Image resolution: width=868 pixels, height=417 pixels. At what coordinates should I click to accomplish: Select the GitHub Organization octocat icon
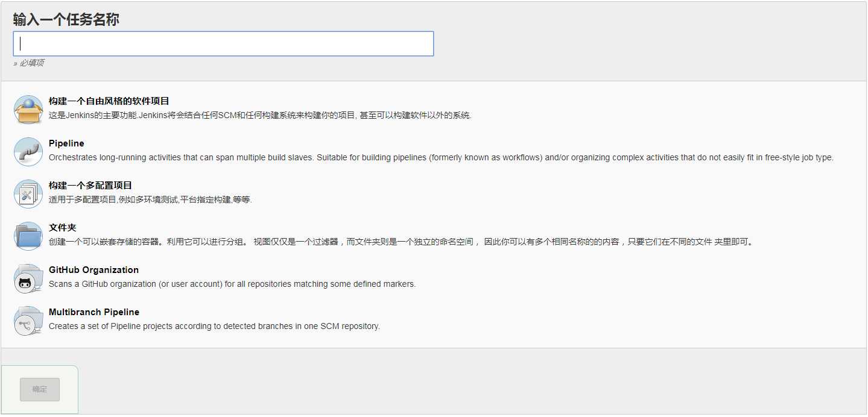[x=28, y=278]
